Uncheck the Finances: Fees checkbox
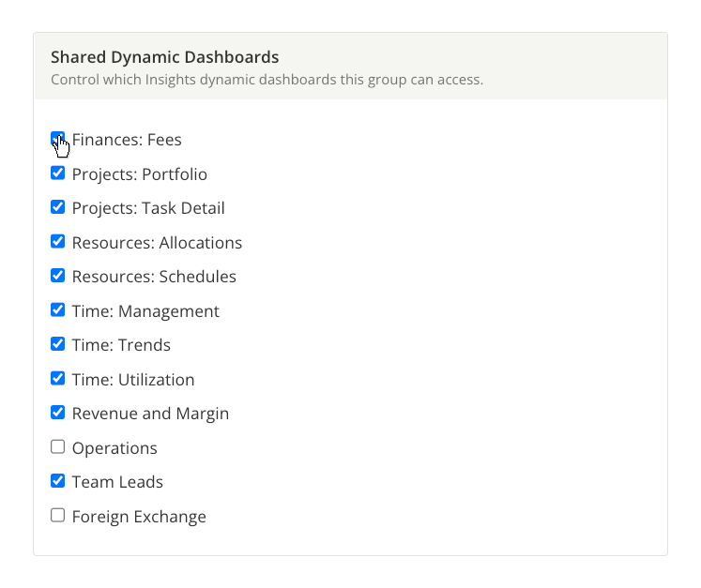This screenshot has width=701, height=588. [57, 139]
